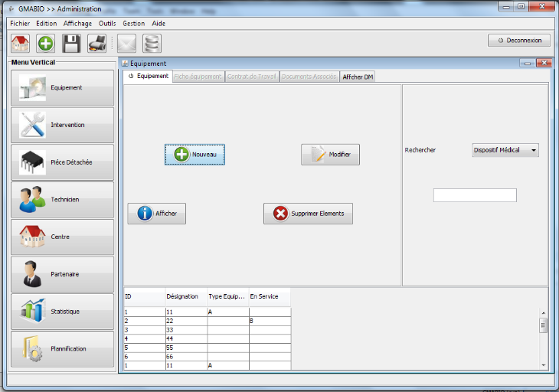Open Partenaire section

pyautogui.click(x=62, y=274)
